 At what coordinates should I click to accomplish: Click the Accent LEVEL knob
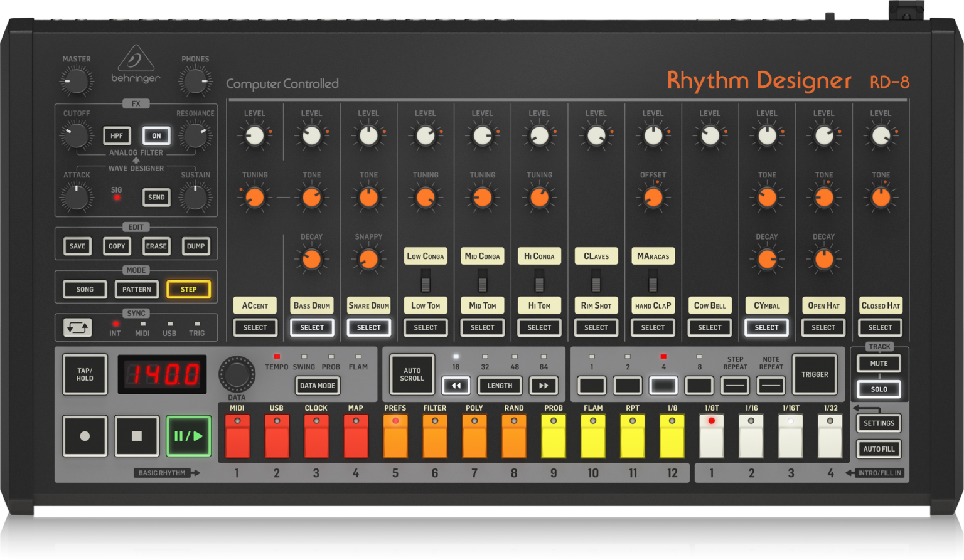coord(255,135)
